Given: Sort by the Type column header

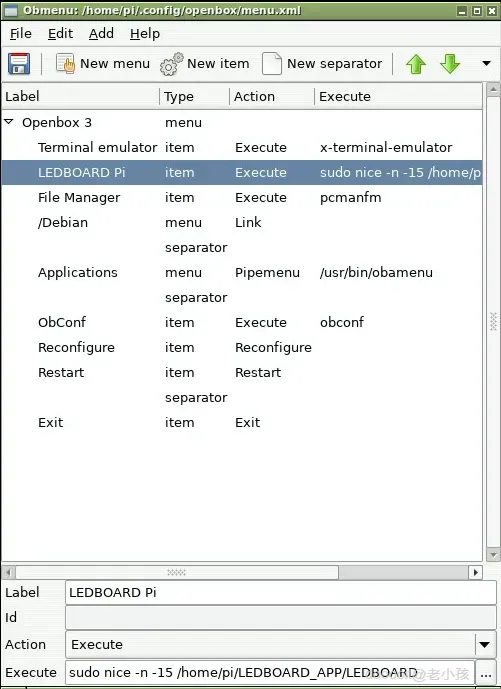Looking at the screenshot, I should [194, 96].
